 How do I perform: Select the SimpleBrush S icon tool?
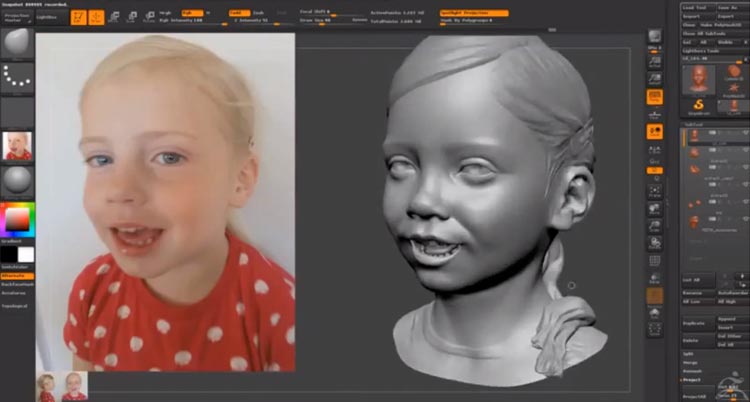(699, 104)
